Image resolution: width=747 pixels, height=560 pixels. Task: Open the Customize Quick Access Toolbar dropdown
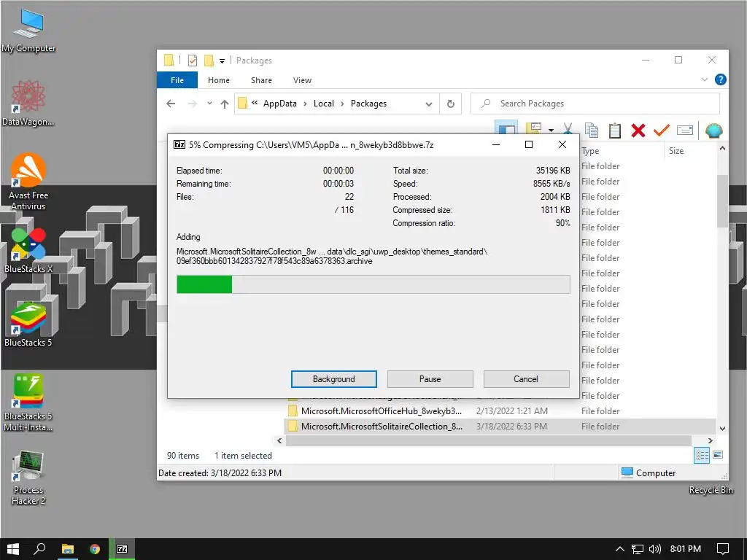point(222,61)
